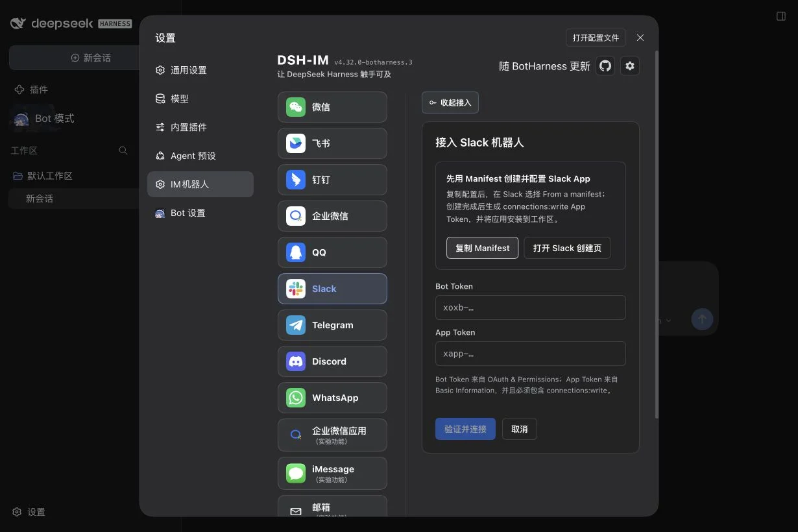Click 打开 Slack 创建页 button
Screen dimensions: 798x532
pyautogui.click(x=567, y=248)
